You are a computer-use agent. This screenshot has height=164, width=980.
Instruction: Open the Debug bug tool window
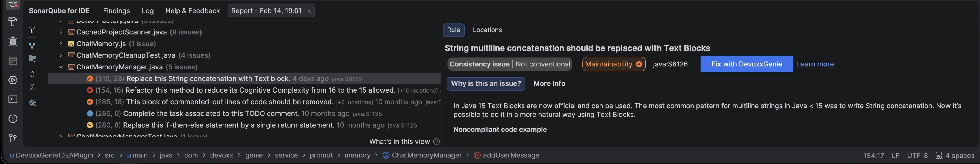pos(13,41)
